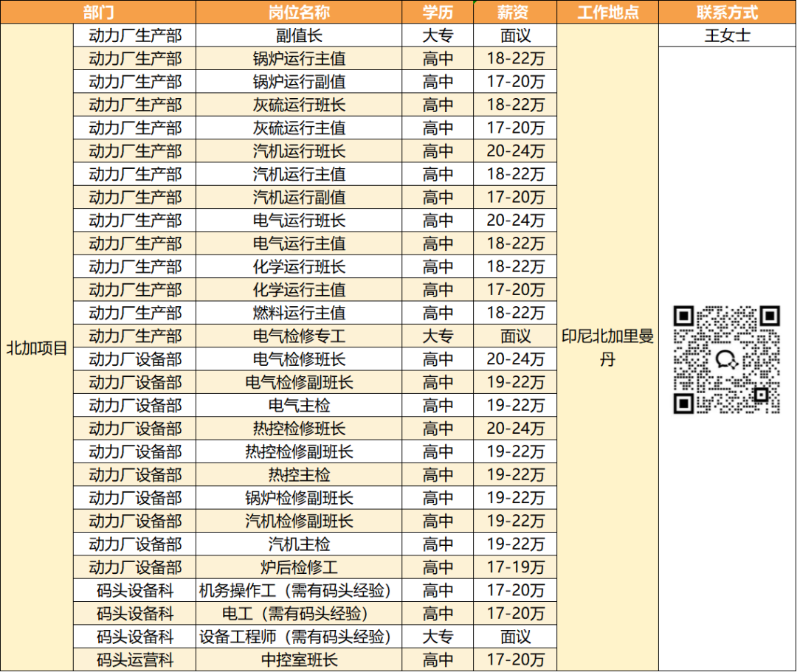Click the 学历 column header

click(x=438, y=12)
